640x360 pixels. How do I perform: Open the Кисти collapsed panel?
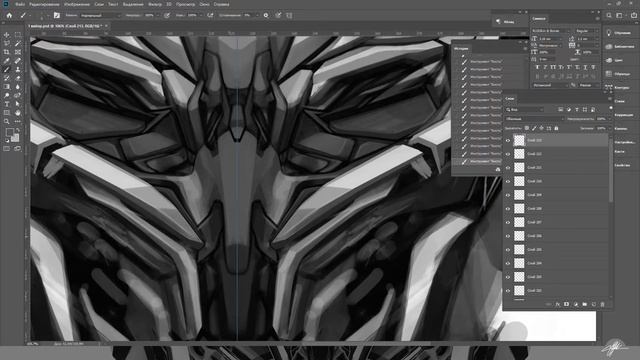(x=620, y=151)
